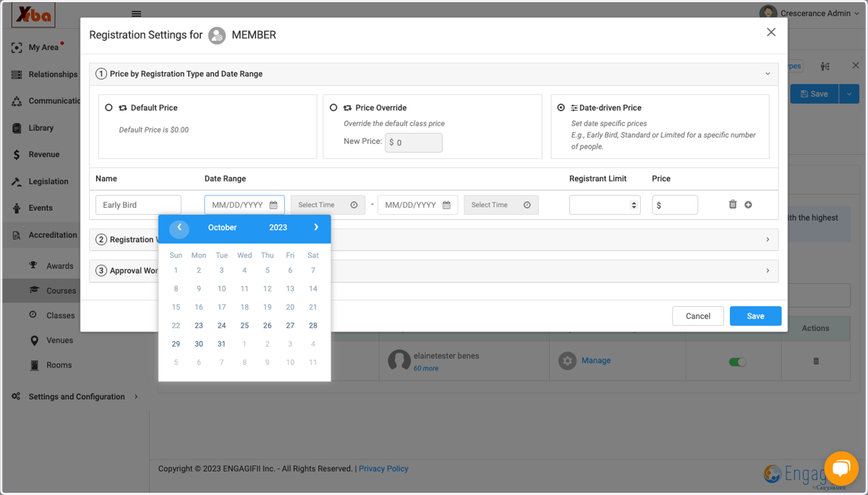868x495 pixels.
Task: Open the hamburger menu icon
Action: click(137, 14)
